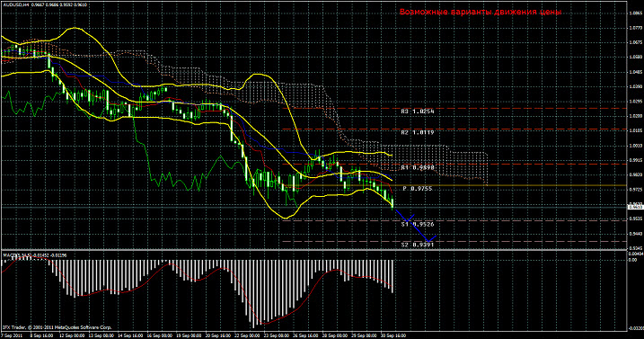Viewport: 644px width, 339px height.
Task: Click the '12 Sep 00:00' time axis label
Action: click(x=72, y=335)
